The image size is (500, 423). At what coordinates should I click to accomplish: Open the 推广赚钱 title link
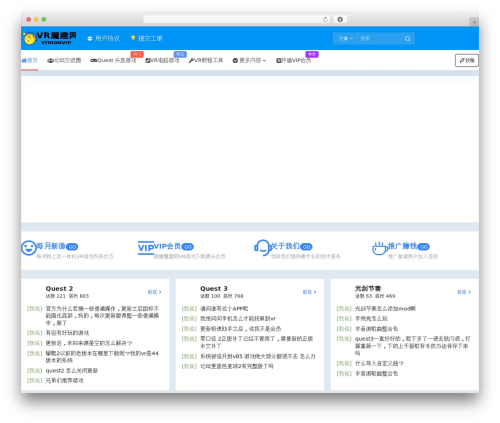click(402, 246)
